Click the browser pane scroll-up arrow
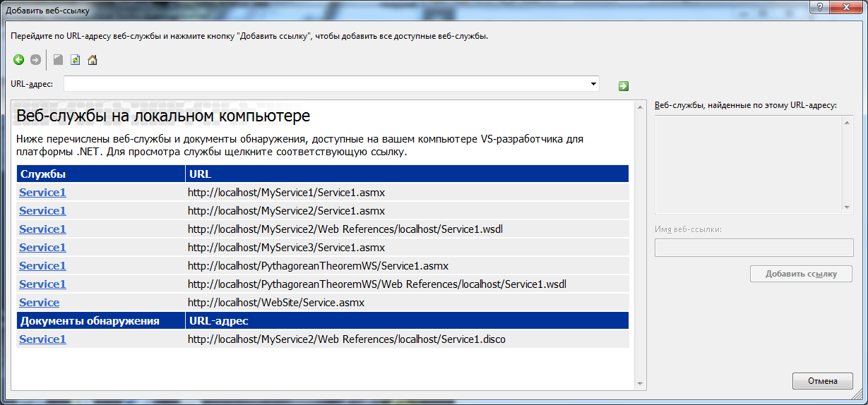The image size is (868, 405). pos(641,107)
